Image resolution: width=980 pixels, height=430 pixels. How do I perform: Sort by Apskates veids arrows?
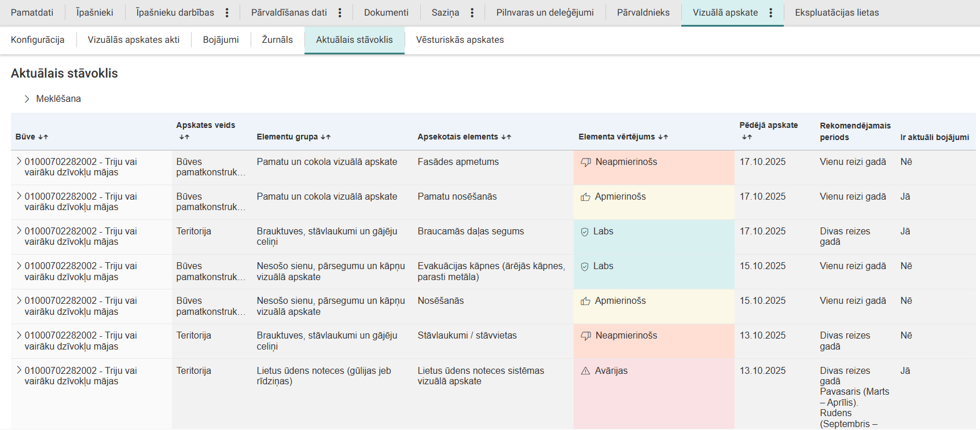(184, 137)
